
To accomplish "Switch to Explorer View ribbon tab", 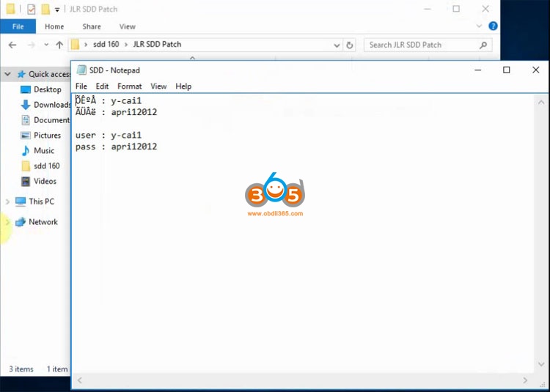I will pyautogui.click(x=128, y=26).
